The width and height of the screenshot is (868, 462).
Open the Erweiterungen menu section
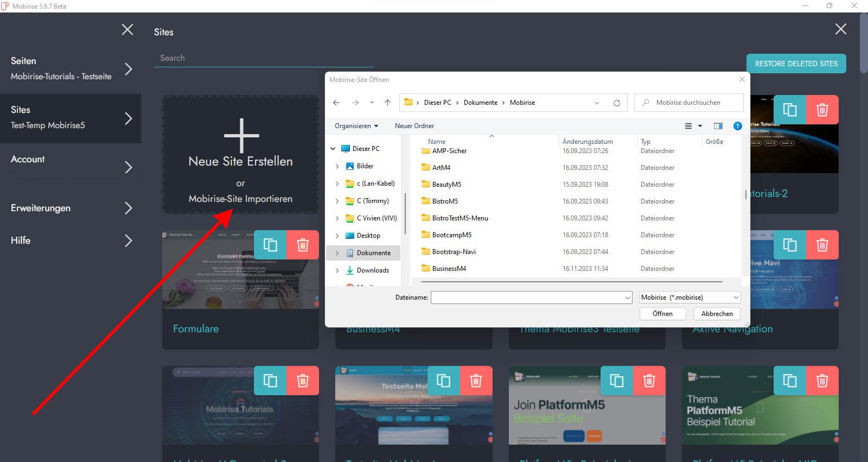(x=71, y=208)
